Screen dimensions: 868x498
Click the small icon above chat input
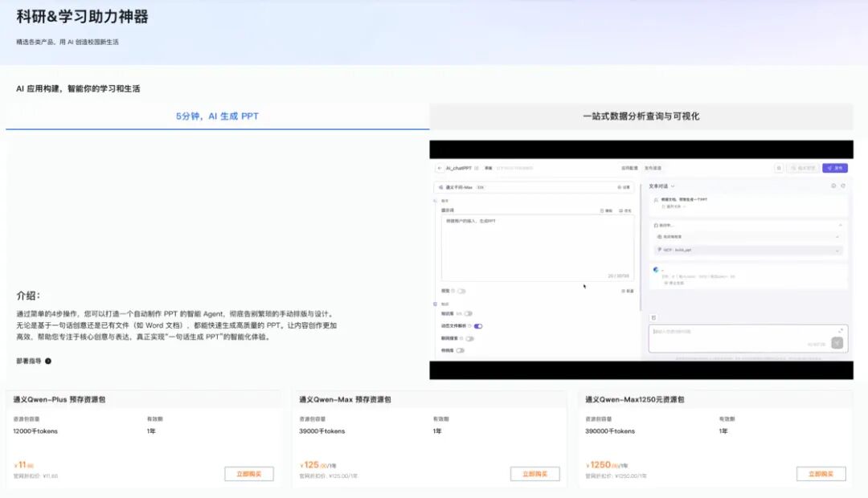click(653, 317)
